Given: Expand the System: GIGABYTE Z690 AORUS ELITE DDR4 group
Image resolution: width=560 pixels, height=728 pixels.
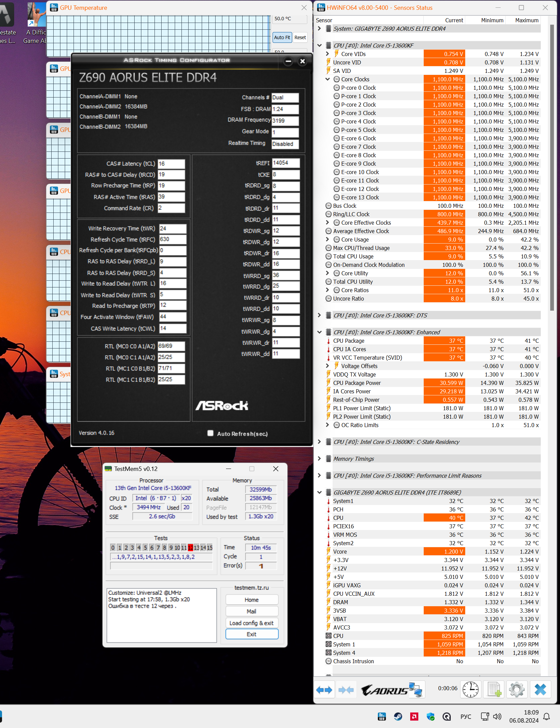Looking at the screenshot, I should [x=319, y=29].
